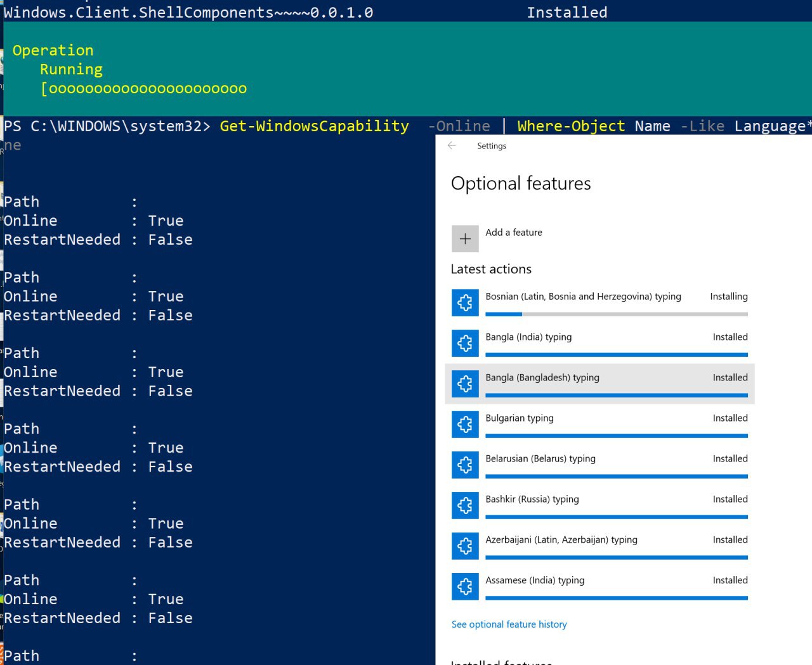Click 'Get-WindowsCapability' command in PowerShell
The height and width of the screenshot is (665, 812).
click(x=315, y=126)
